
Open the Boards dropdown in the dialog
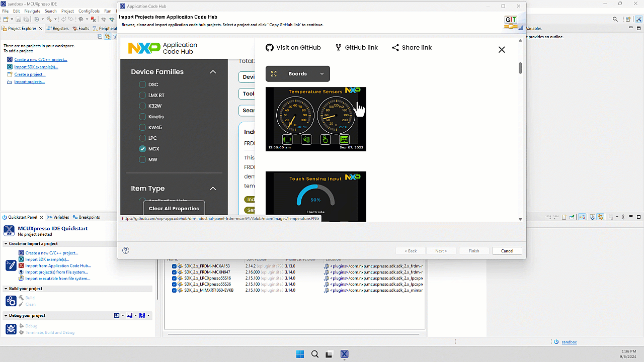pyautogui.click(x=297, y=73)
